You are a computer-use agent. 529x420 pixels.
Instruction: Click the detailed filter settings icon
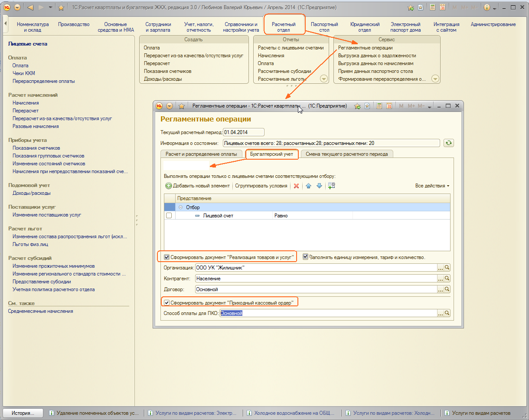[332, 186]
